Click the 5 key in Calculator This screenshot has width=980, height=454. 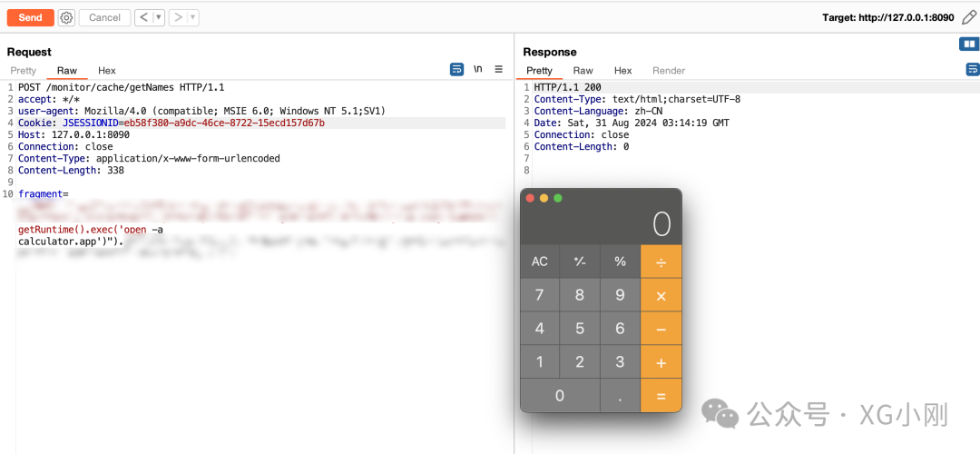click(580, 329)
